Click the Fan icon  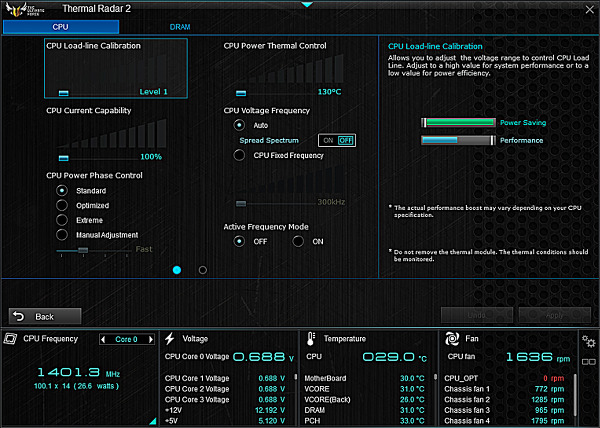coord(452,338)
